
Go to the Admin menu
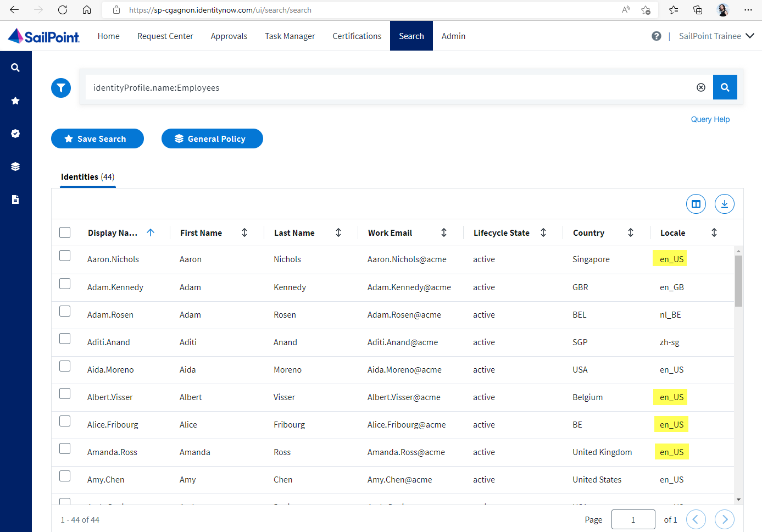453,36
